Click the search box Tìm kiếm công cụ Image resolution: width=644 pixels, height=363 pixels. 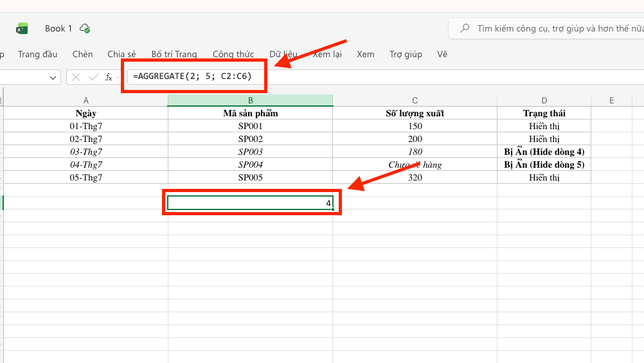click(x=546, y=28)
